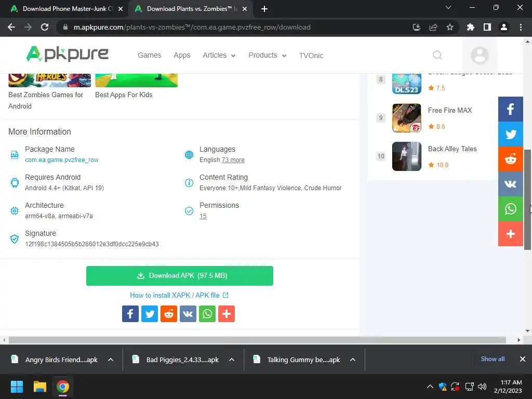Click WhatsApp icon below the download button
532x399 pixels.
click(207, 314)
